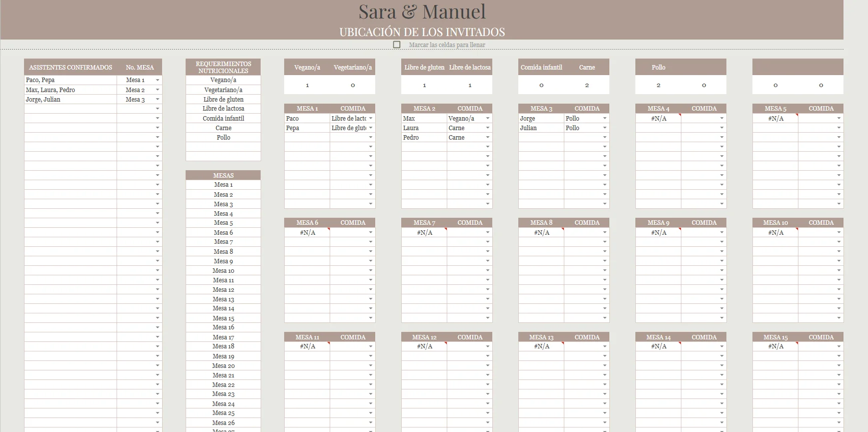The height and width of the screenshot is (432, 868).
Task: Select 'Libre de gluten' in the requirements list
Action: pyautogui.click(x=223, y=100)
